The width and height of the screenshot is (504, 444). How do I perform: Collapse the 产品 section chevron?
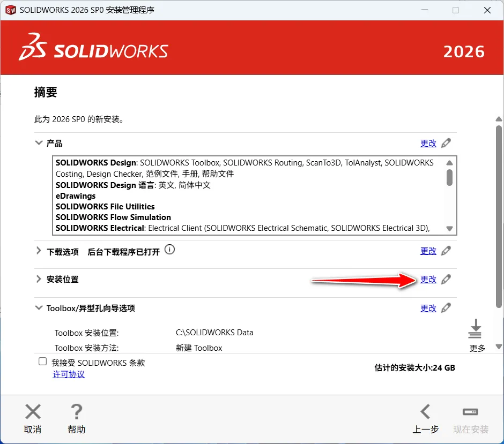click(x=39, y=142)
